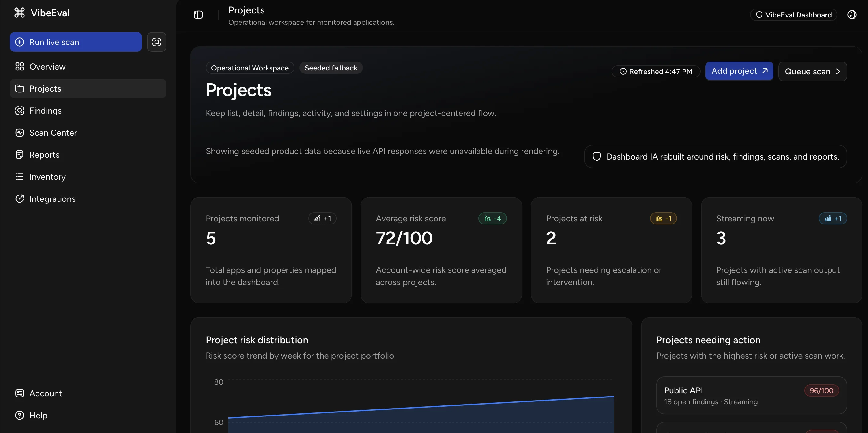Select the Public API entry under Projects needing action
The height and width of the screenshot is (433, 868).
coord(751,395)
